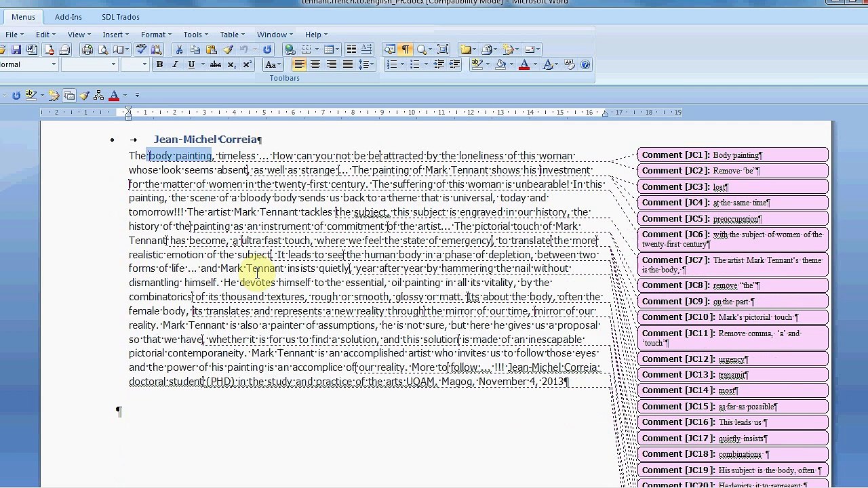Open the Change Case Aa dropdown
Screen dimensions: 868x488
tap(273, 64)
